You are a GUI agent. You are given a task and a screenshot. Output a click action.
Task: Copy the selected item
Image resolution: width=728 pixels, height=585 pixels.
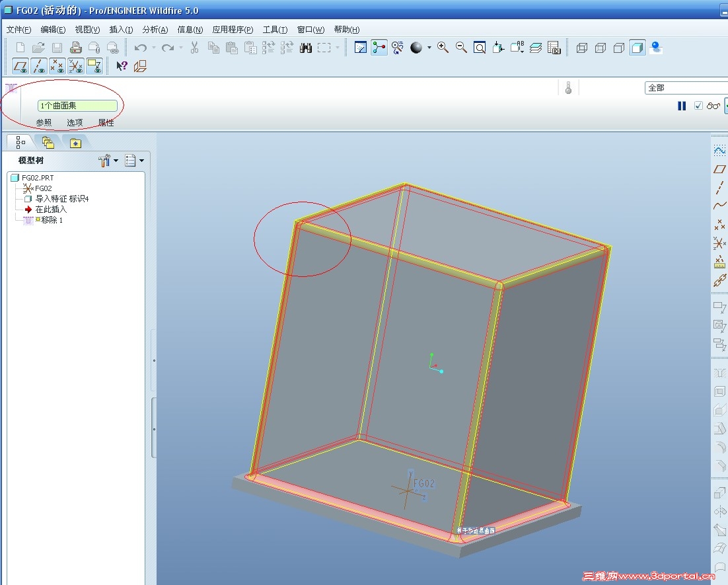click(x=213, y=48)
